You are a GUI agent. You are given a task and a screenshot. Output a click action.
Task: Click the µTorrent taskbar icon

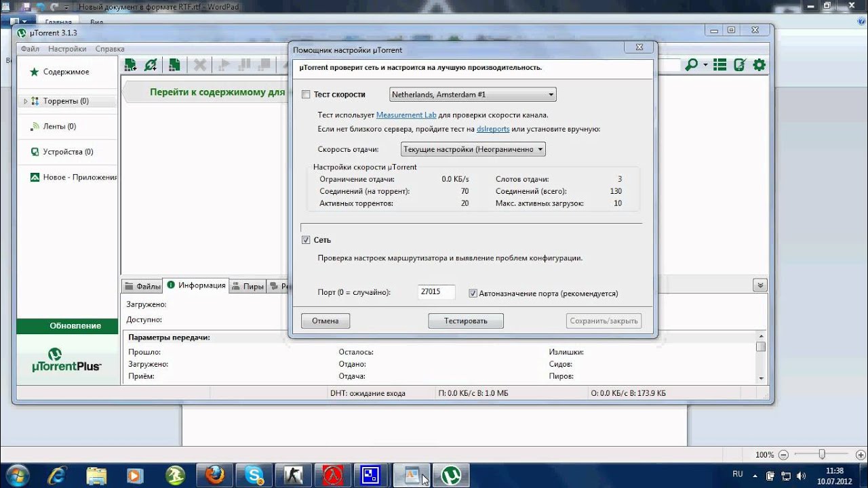(451, 475)
